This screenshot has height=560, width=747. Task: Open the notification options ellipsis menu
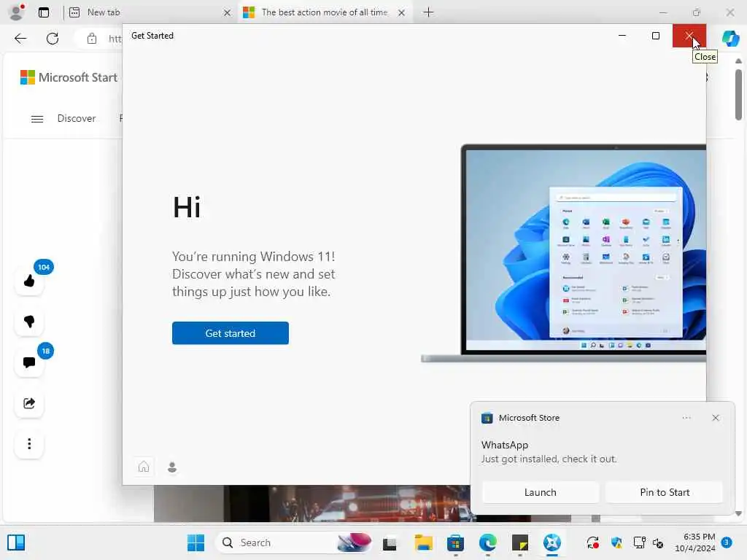coord(686,418)
